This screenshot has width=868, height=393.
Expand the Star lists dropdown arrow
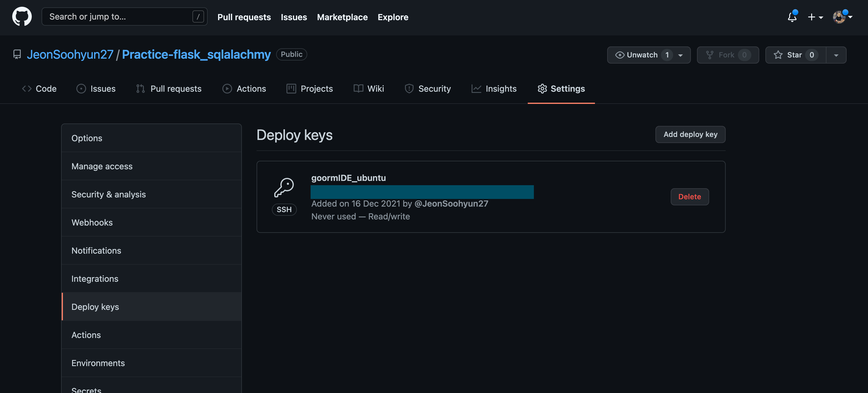tap(836, 55)
